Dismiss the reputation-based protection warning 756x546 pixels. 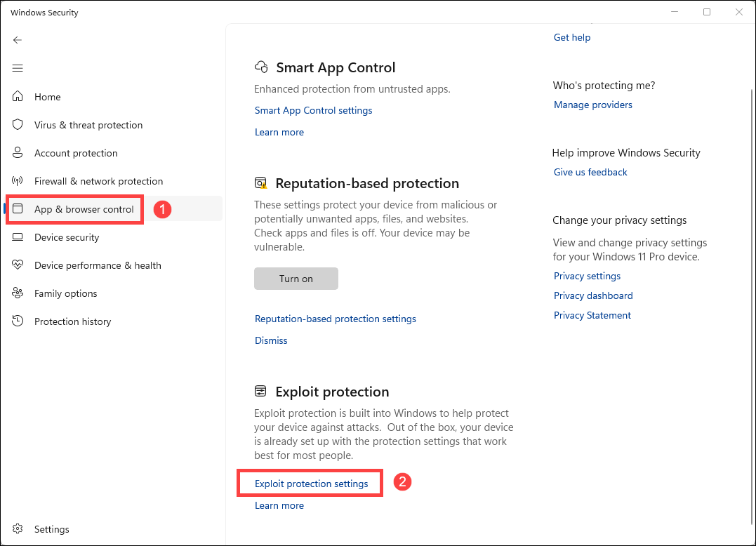(x=271, y=340)
